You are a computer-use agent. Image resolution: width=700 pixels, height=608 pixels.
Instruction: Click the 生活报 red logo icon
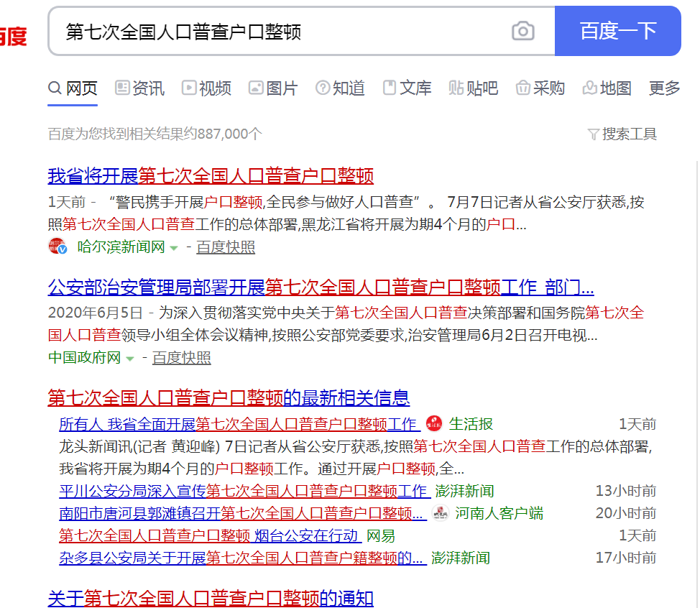[434, 423]
